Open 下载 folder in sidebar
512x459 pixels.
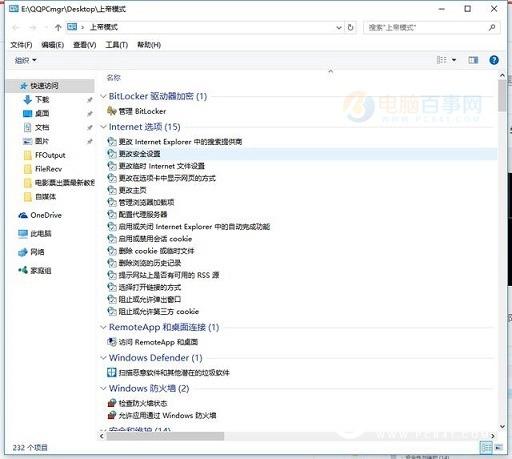pos(42,99)
